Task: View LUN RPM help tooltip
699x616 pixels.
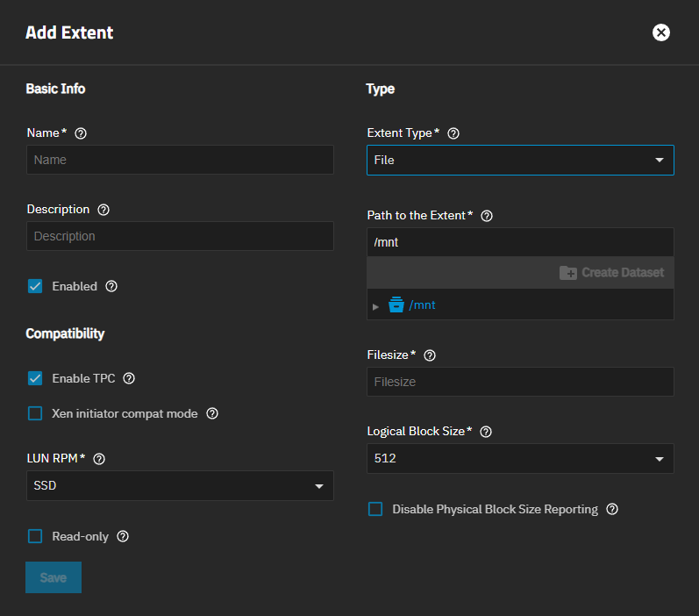Action: click(99, 459)
